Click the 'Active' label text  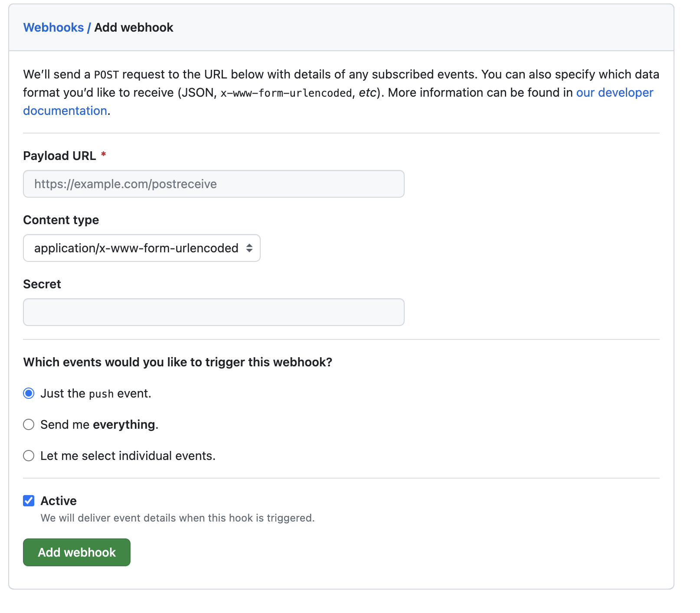click(x=59, y=501)
